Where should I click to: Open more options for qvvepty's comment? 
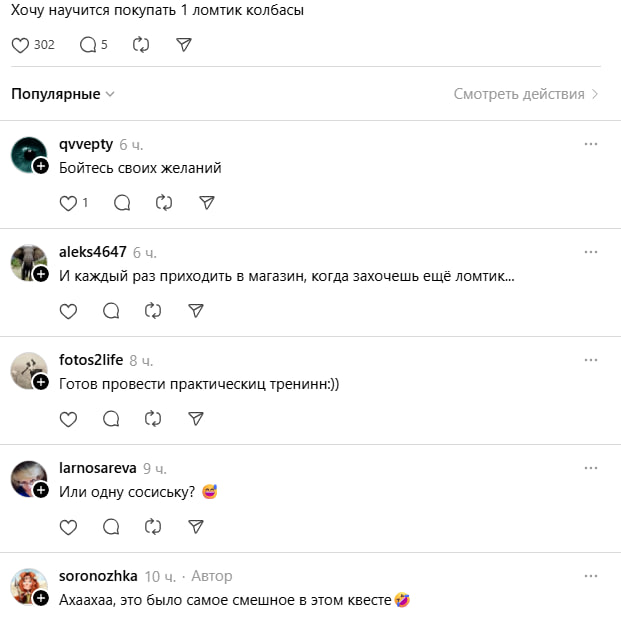pyautogui.click(x=591, y=144)
